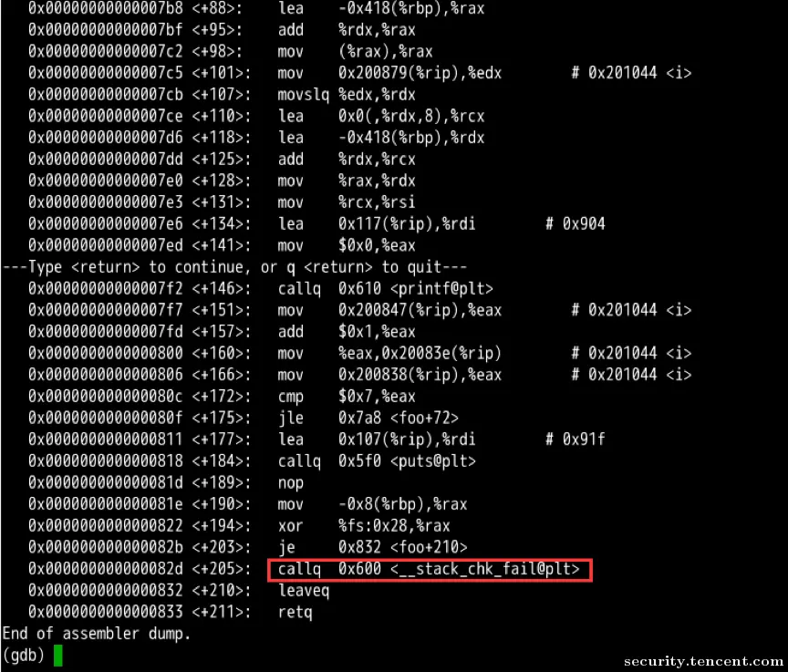Viewport: 788px width, 672px height.
Task: Click address 0x00000000000007b8 at top line
Action: pyautogui.click(x=106, y=8)
